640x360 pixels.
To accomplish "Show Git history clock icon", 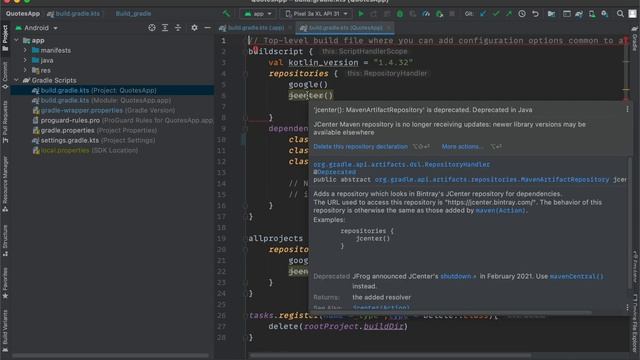I will click(x=522, y=14).
